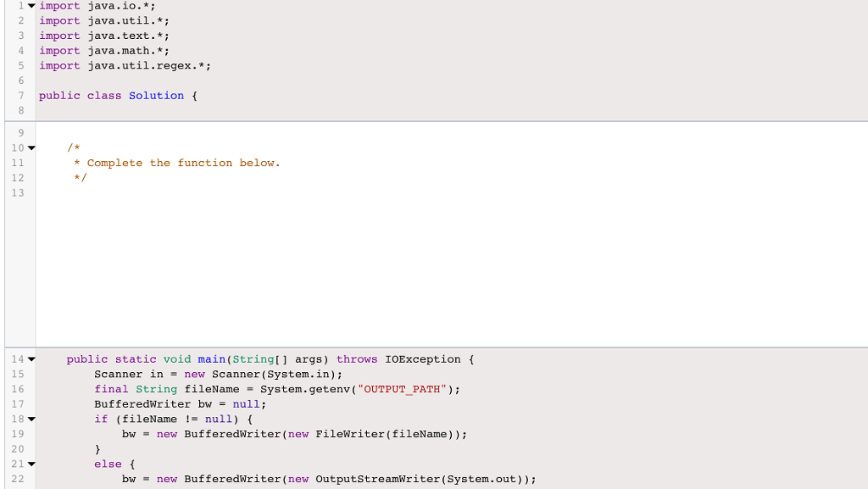Screen dimensions: 868x489
Task: Click 'import java.util.regex.*;' line
Action: [x=125, y=66]
